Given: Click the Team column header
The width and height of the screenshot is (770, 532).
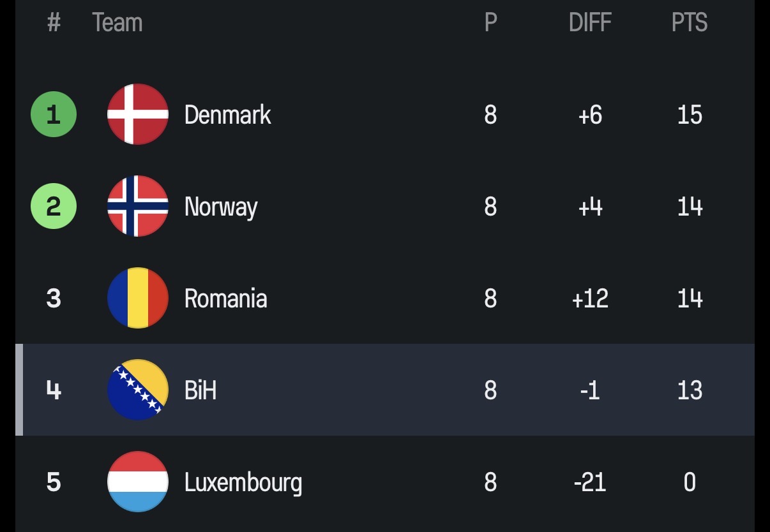Looking at the screenshot, I should (117, 23).
